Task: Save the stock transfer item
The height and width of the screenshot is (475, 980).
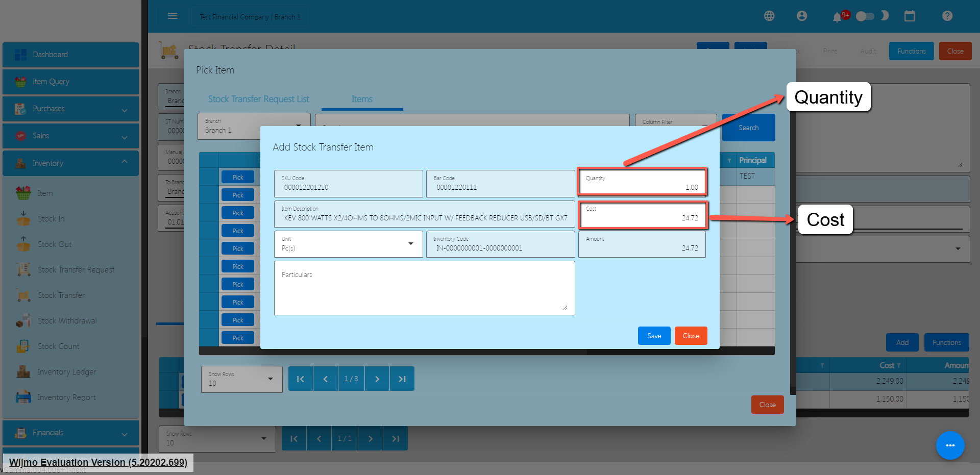Action: [654, 336]
